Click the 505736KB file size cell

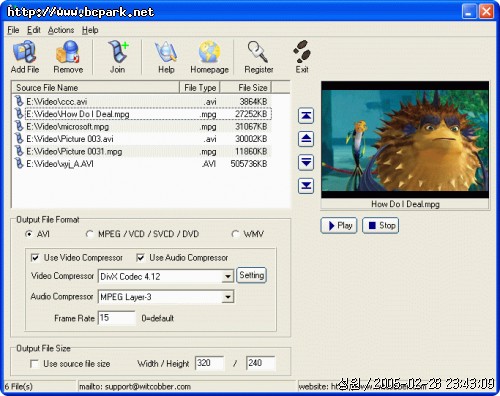249,164
